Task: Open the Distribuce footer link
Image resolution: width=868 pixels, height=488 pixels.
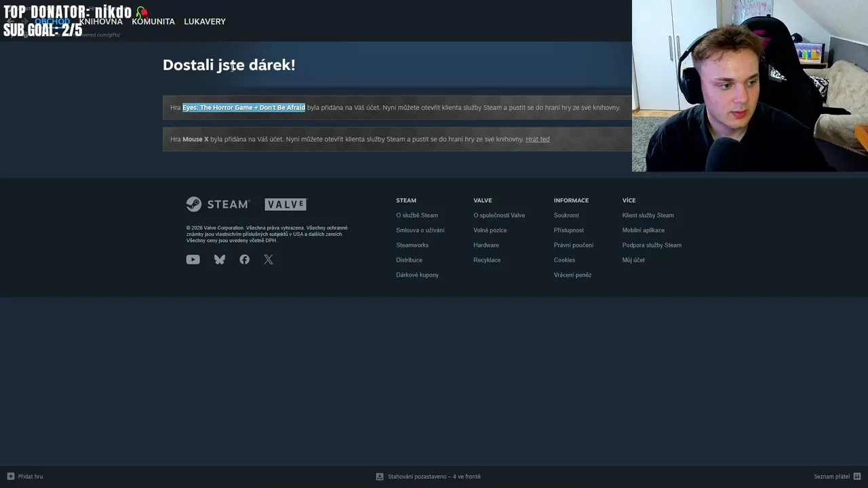Action: pos(409,260)
